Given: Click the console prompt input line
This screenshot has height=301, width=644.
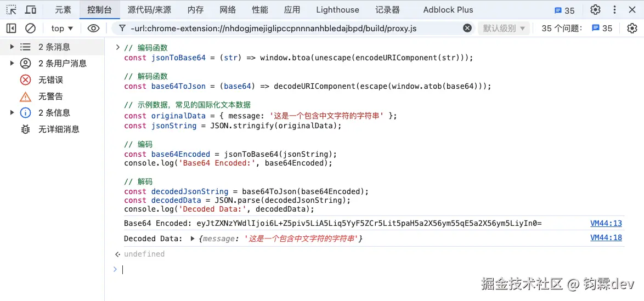Looking at the screenshot, I should (373, 269).
